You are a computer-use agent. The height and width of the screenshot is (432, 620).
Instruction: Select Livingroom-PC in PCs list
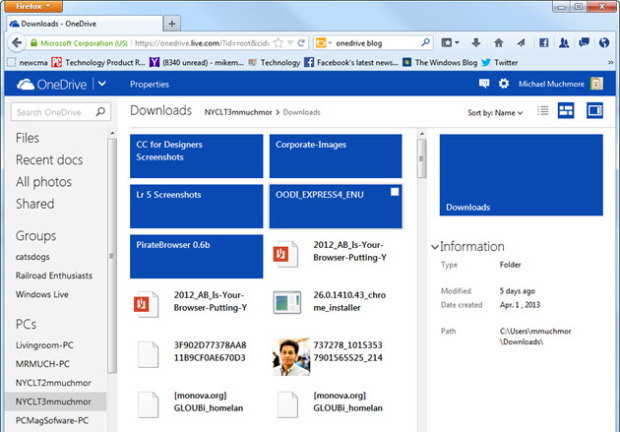(44, 345)
